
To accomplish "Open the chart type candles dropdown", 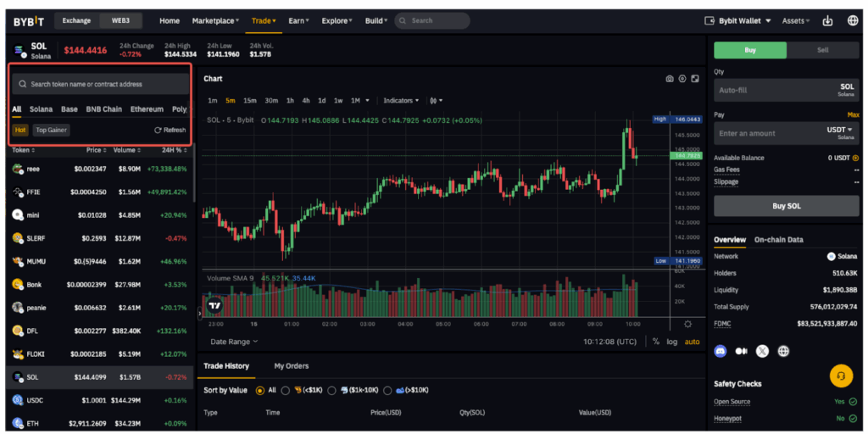I will (x=437, y=100).
